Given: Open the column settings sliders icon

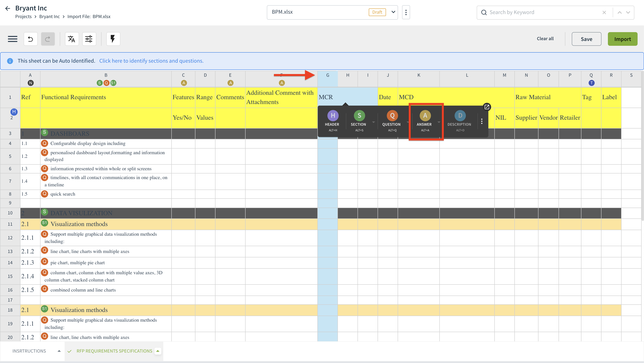Looking at the screenshot, I should click(89, 39).
